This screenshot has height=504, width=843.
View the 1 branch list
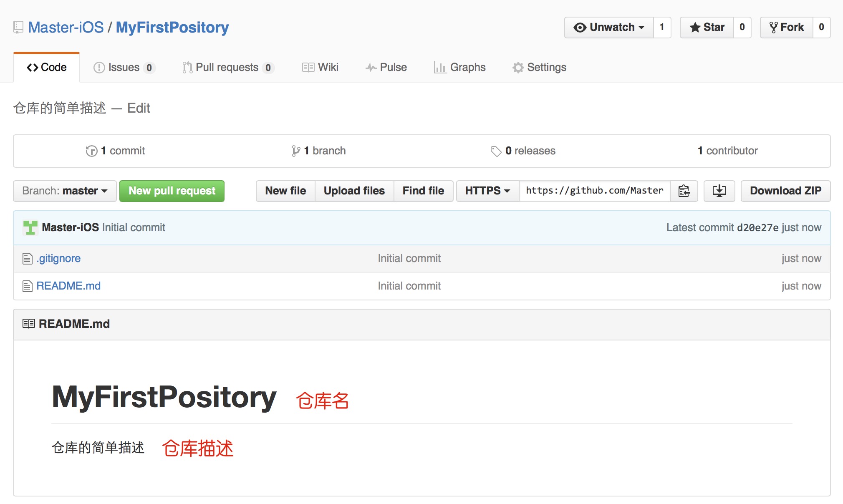click(318, 151)
